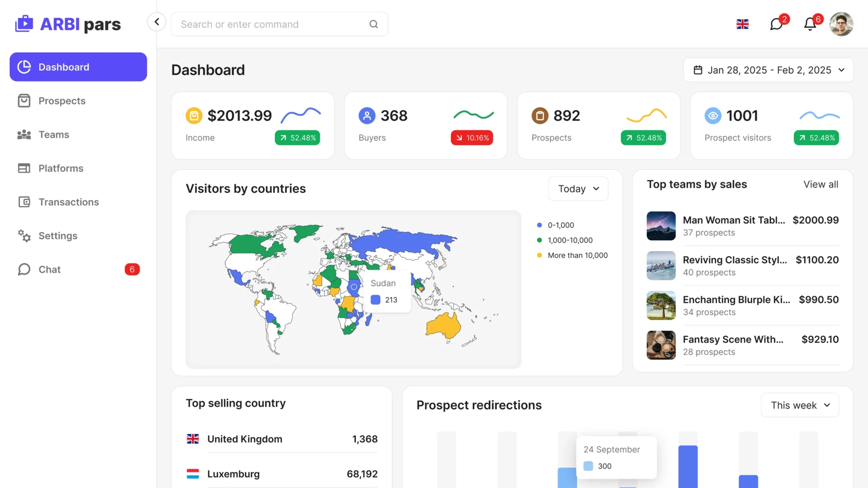Click the 1,000-10,000 green legend dot
The image size is (868, 488).
pos(539,240)
